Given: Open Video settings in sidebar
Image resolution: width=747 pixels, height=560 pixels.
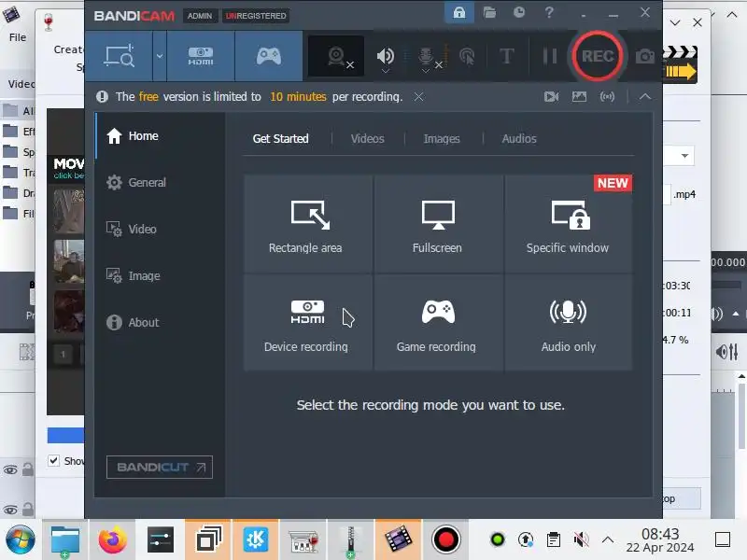Looking at the screenshot, I should (x=160, y=229).
